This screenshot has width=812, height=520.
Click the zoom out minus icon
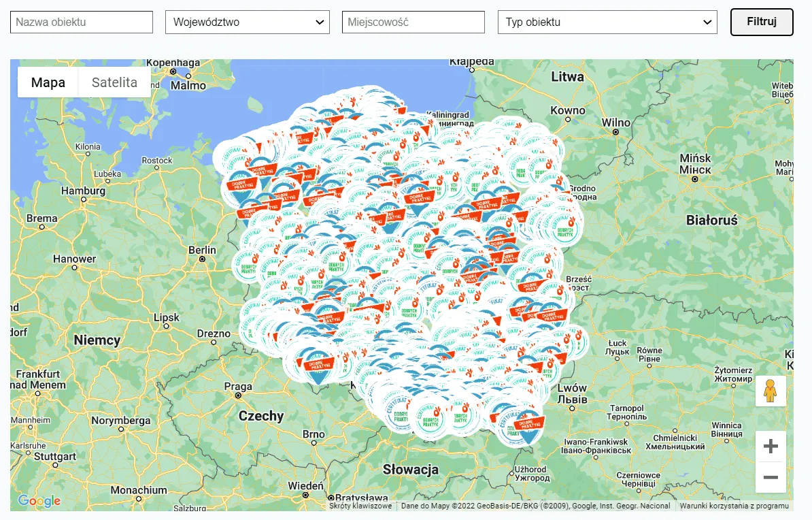point(771,477)
